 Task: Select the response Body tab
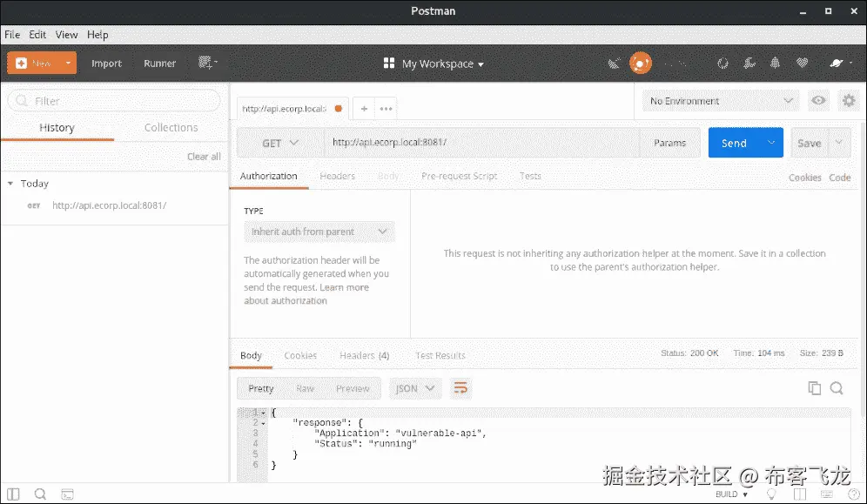coord(251,356)
